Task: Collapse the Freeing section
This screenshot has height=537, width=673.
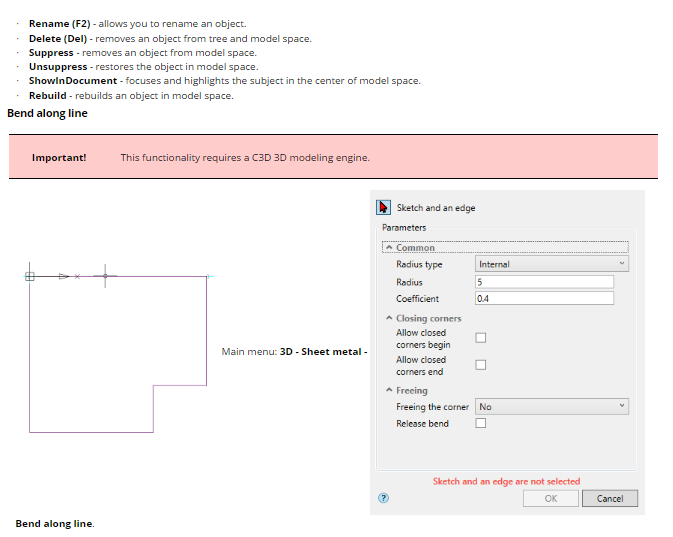Action: [389, 390]
